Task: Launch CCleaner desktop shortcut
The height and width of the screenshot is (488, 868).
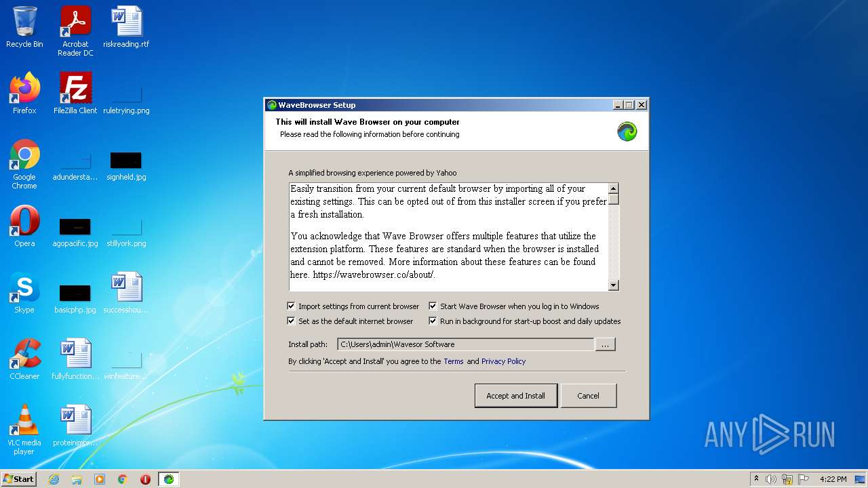Action: tap(24, 359)
